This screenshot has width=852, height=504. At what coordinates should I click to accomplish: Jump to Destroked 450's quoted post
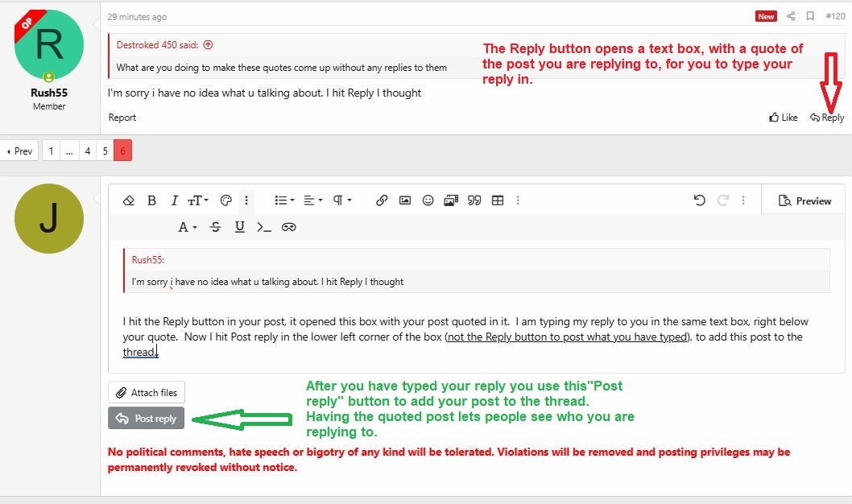[x=208, y=45]
